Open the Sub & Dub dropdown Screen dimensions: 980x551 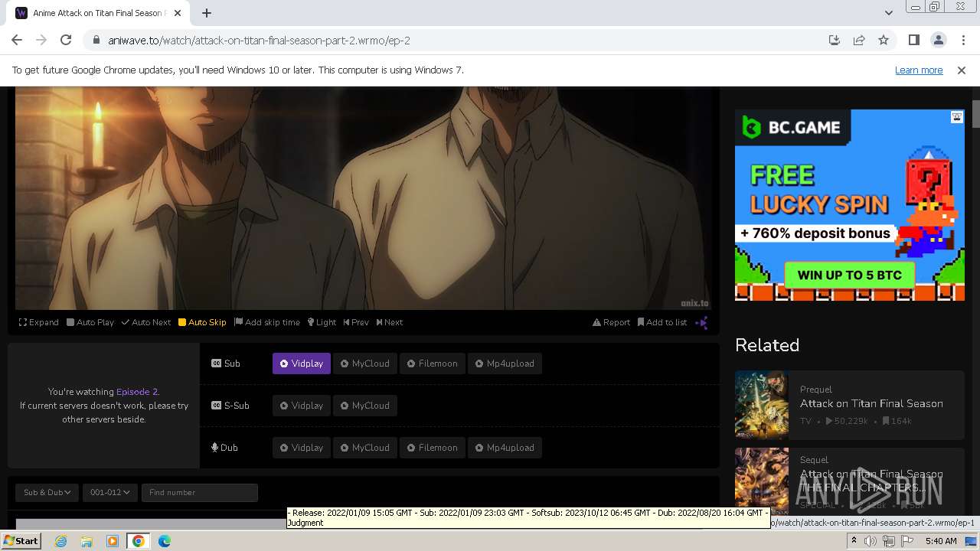click(x=47, y=492)
